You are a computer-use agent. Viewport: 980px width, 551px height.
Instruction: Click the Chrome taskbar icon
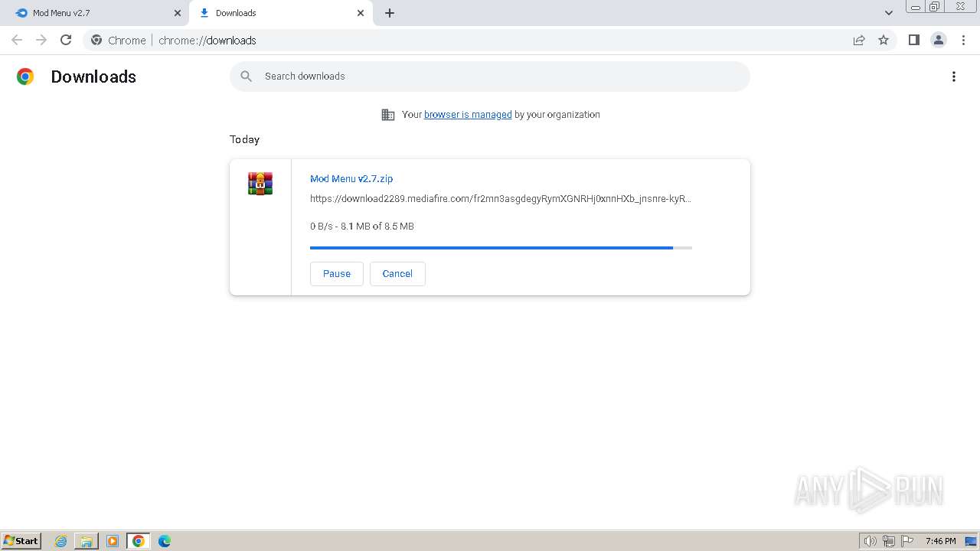(x=139, y=541)
